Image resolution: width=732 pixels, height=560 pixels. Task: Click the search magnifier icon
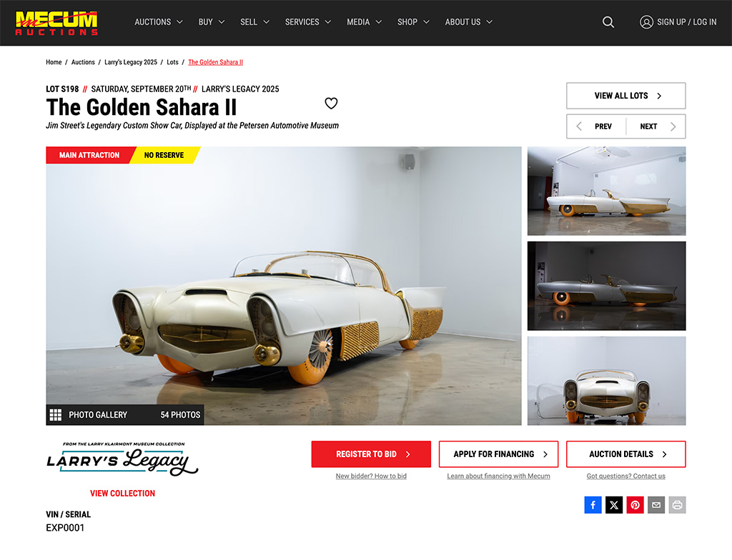608,22
